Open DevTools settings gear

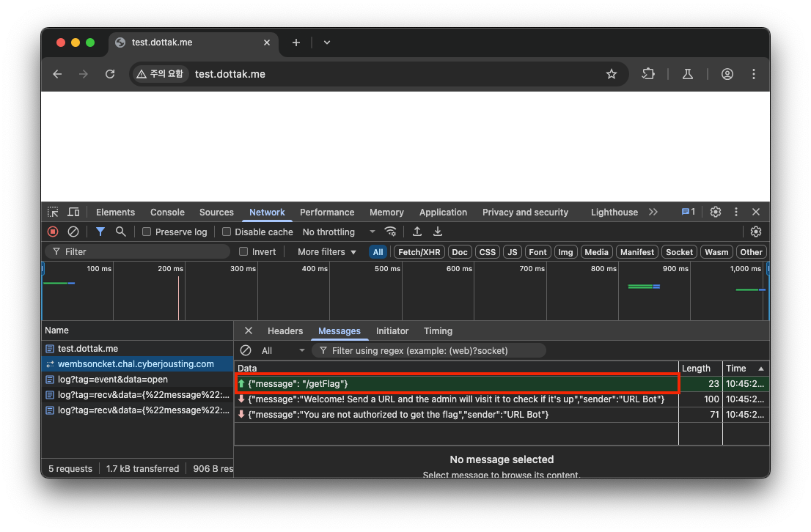[x=716, y=212]
